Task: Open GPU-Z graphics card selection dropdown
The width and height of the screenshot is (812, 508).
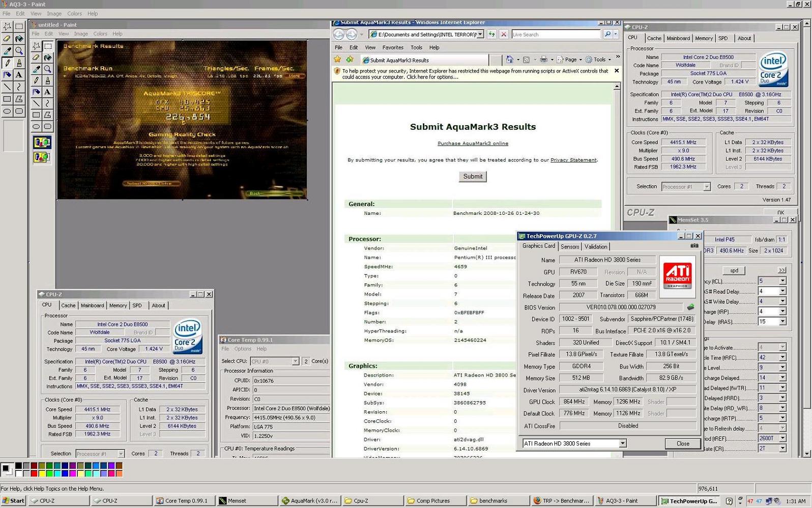Action: pos(622,443)
